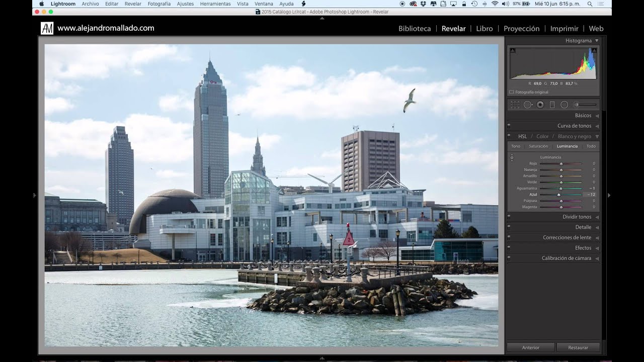644x362 pixels.
Task: Open the Fotografía menu
Action: tap(159, 4)
